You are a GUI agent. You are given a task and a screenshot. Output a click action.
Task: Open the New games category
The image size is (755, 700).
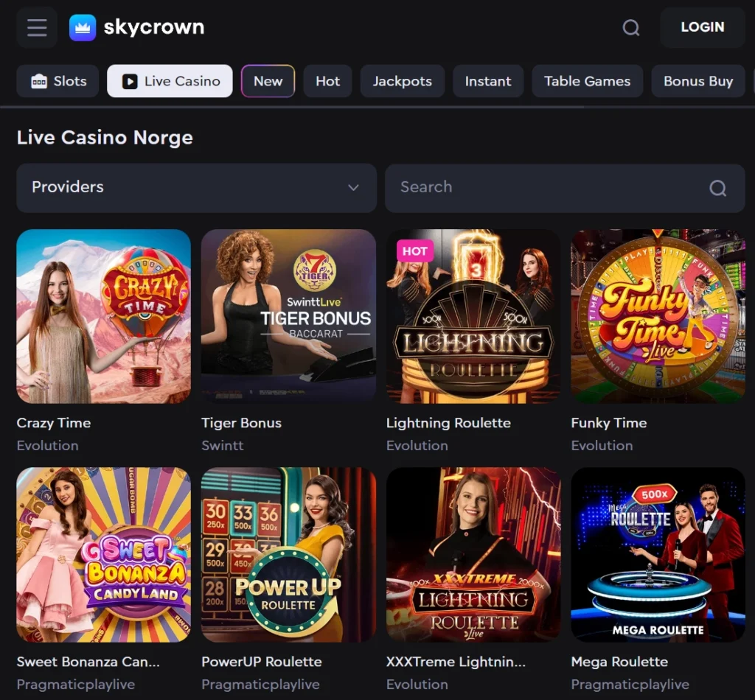268,81
